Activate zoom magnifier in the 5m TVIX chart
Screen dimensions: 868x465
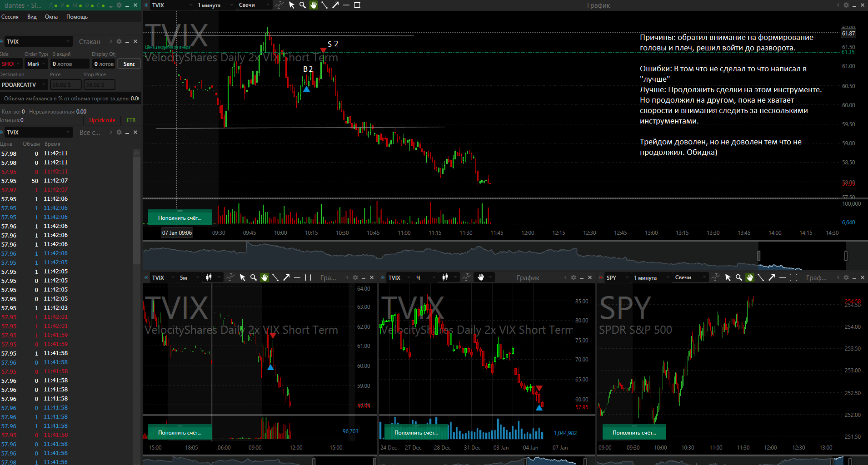coord(254,277)
